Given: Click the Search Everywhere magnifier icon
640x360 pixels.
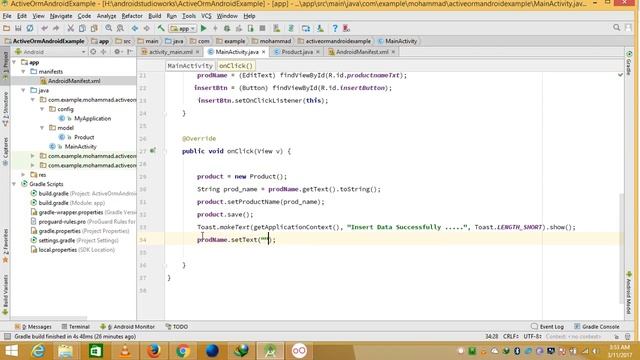Looking at the screenshot, I should pos(616,27).
